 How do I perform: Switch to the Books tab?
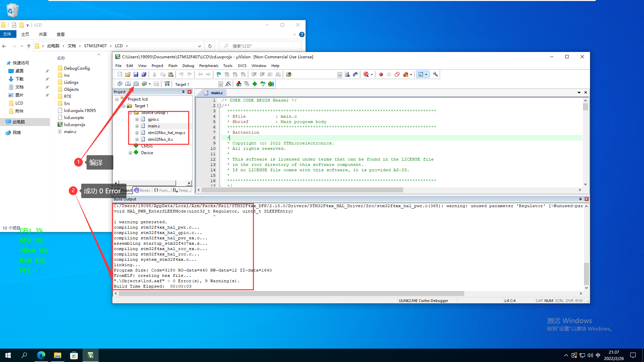click(143, 190)
